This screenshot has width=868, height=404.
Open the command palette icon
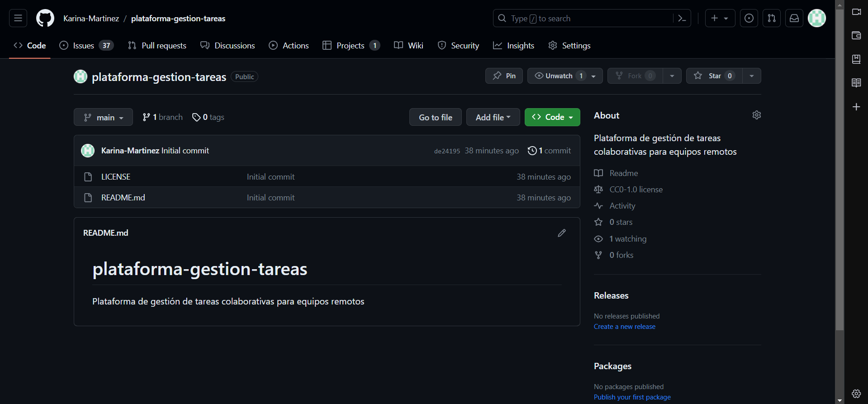click(682, 18)
